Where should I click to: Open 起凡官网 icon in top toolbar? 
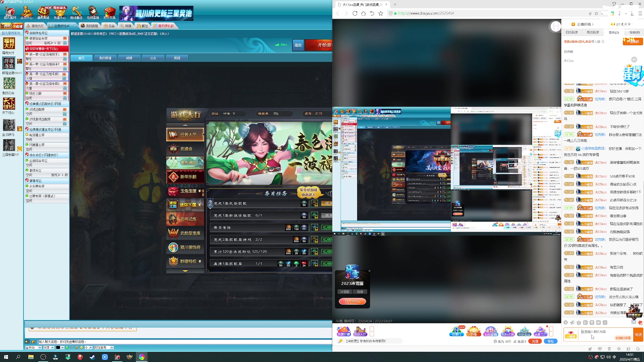pyautogui.click(x=10, y=13)
